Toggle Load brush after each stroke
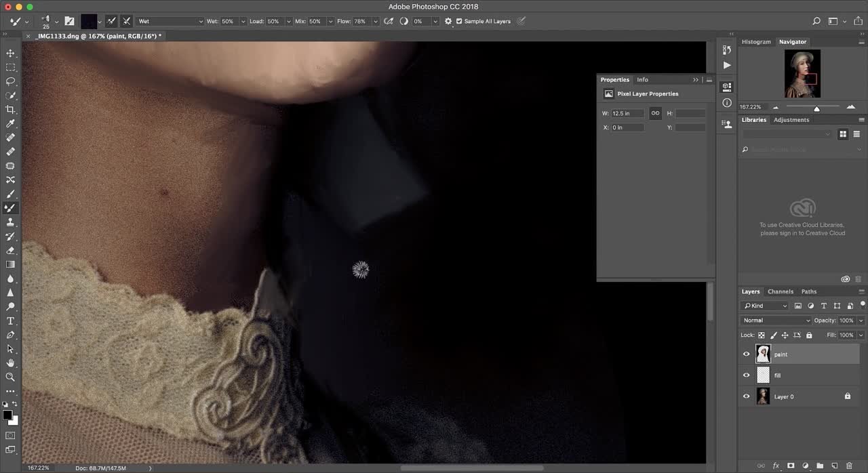 coord(111,22)
